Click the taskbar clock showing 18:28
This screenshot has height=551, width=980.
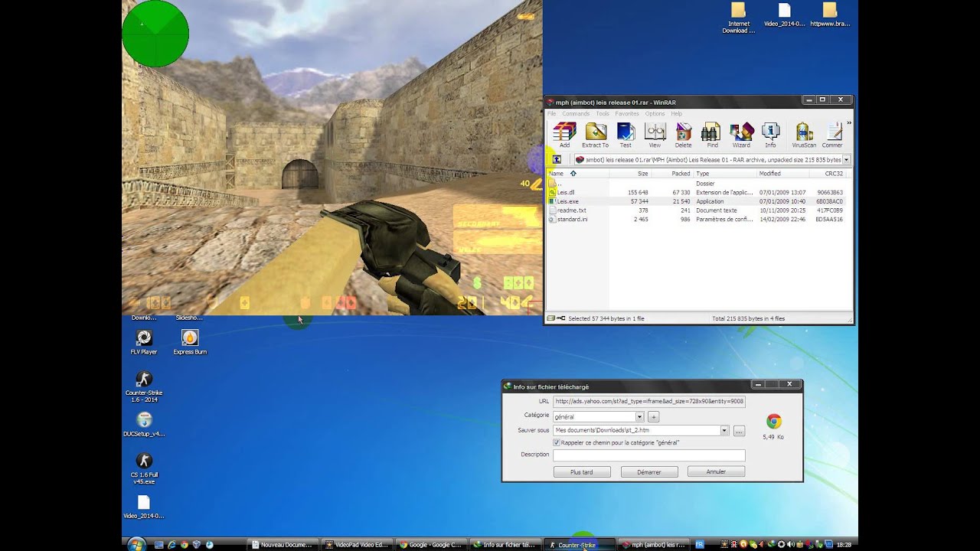pos(844,545)
